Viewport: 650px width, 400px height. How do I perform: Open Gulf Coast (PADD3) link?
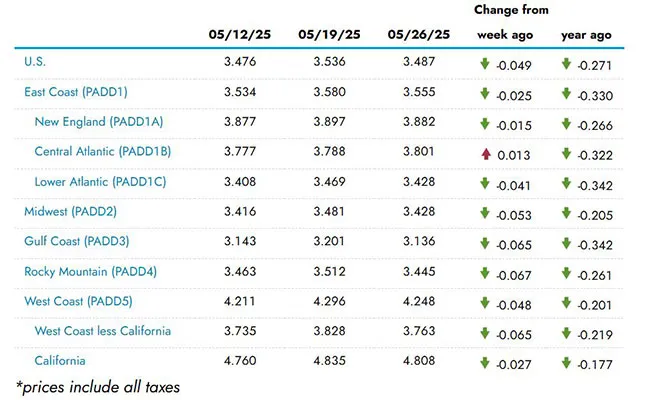point(77,241)
